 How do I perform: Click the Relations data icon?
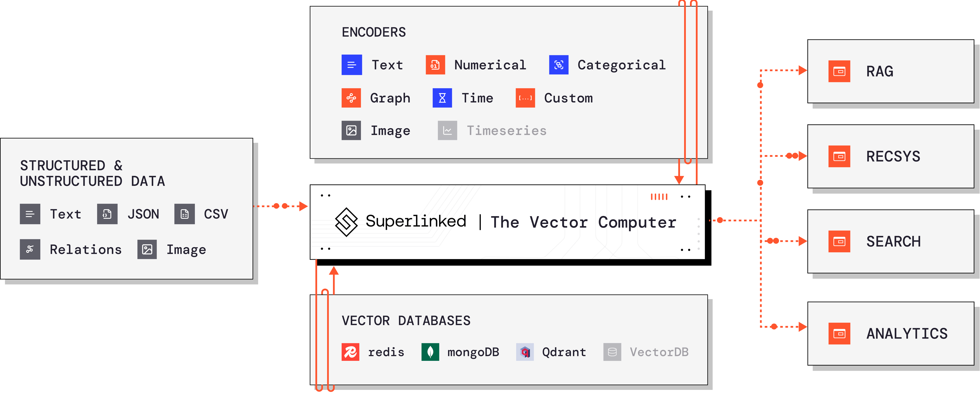[30, 250]
